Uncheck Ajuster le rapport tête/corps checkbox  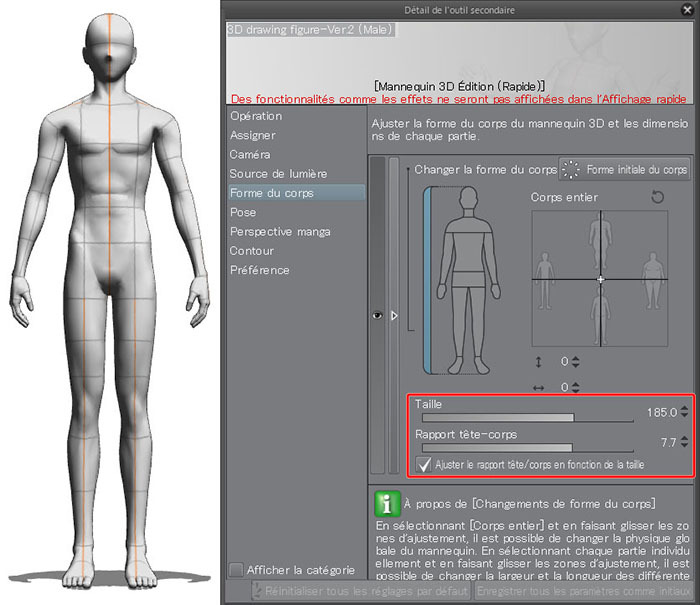(x=423, y=465)
